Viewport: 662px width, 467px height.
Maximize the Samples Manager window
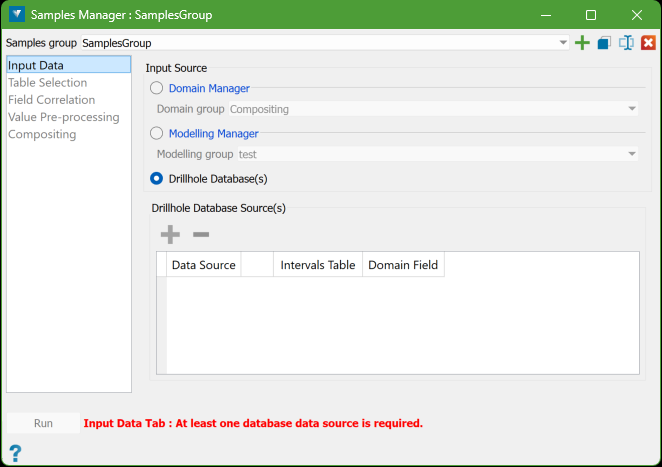591,15
